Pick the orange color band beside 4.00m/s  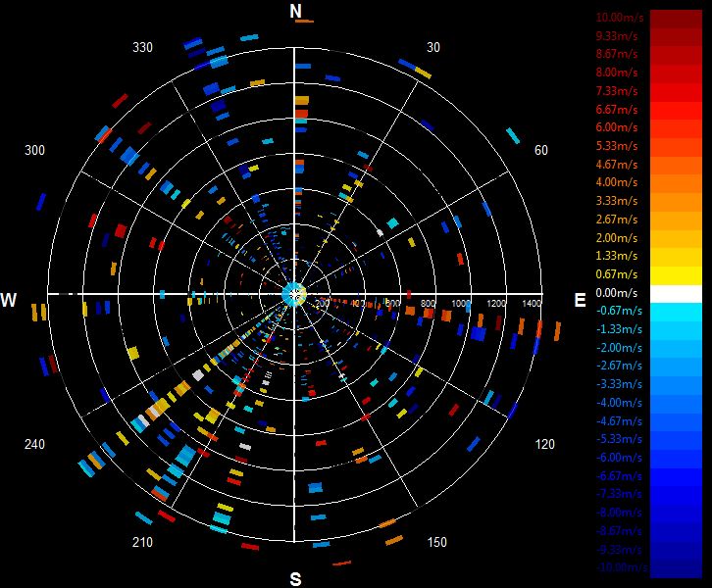[676, 183]
